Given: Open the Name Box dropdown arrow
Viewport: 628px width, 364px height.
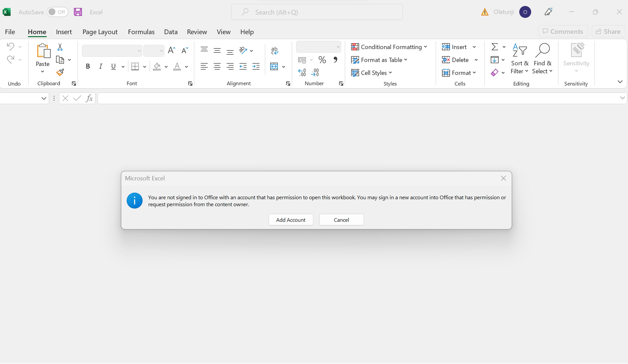Looking at the screenshot, I should 43,98.
